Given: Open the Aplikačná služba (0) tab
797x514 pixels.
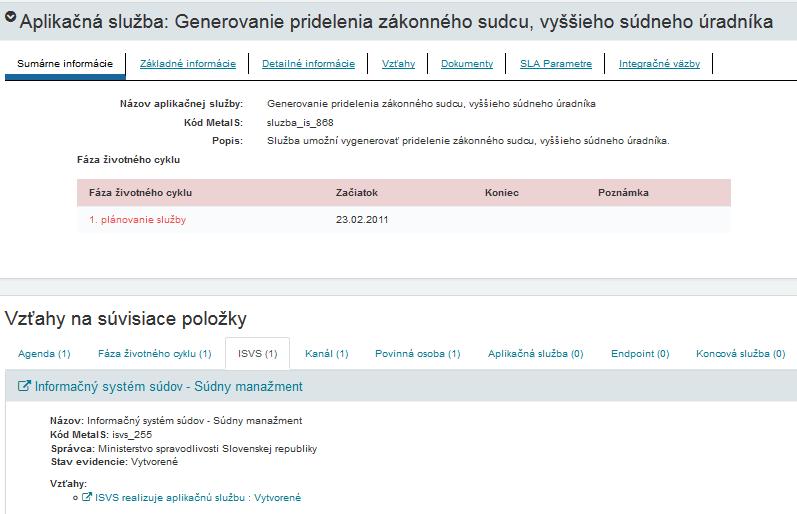Looking at the screenshot, I should pos(535,354).
